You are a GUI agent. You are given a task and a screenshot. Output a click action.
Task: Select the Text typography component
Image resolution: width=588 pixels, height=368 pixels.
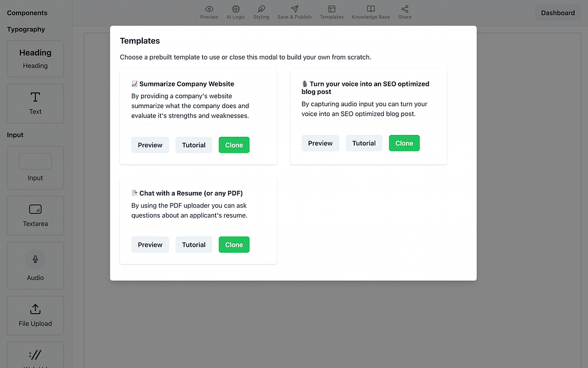click(35, 103)
